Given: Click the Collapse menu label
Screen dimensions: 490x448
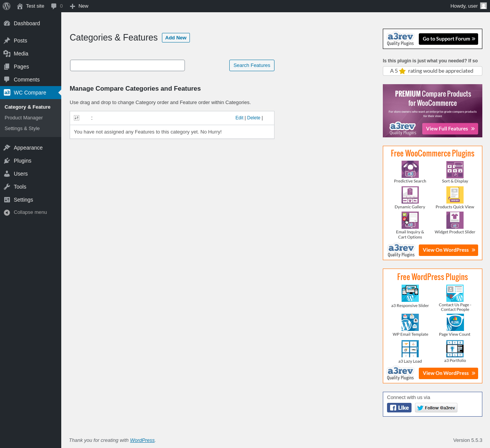Looking at the screenshot, I should coord(30,212).
